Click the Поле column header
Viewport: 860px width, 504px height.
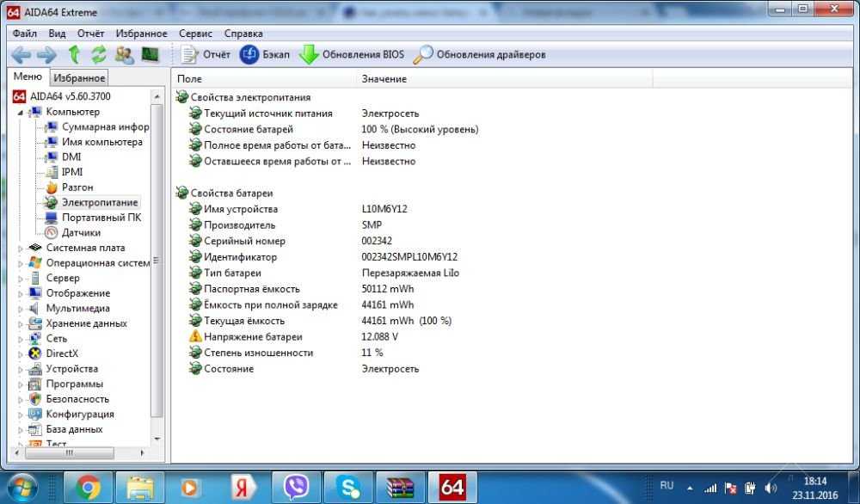[x=264, y=79]
